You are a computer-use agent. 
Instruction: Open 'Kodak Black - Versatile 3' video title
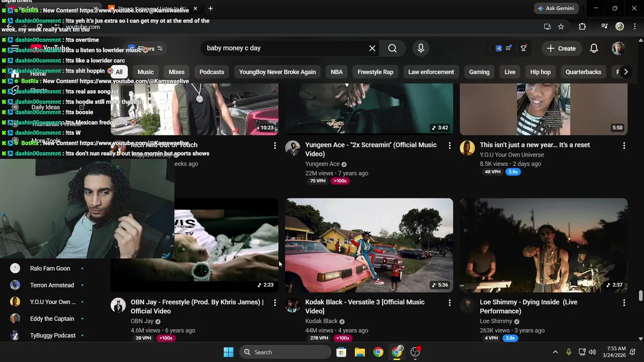pyautogui.click(x=365, y=307)
